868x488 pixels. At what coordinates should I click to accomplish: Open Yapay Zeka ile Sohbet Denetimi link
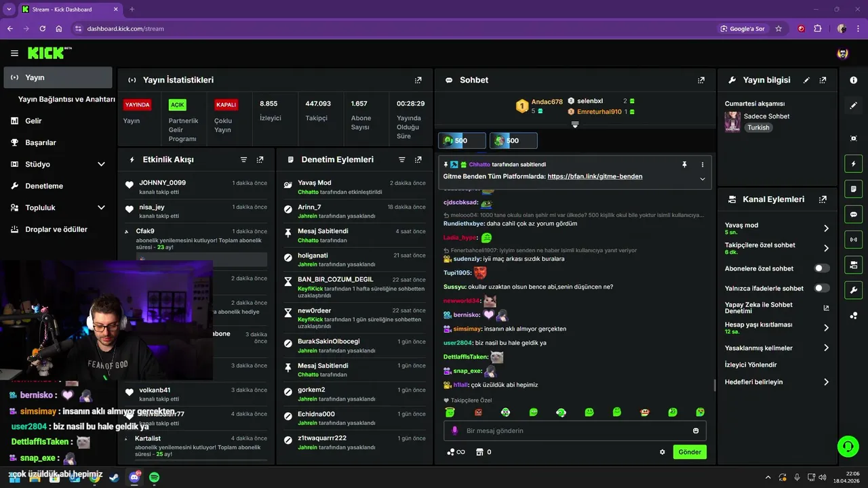(777, 308)
